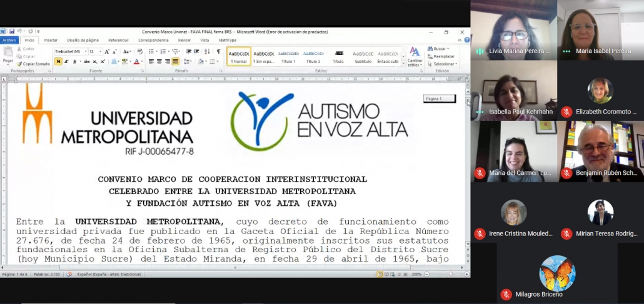Apply subscript formatting
Image resolution: width=644 pixels, height=304 pixels.
(94, 62)
